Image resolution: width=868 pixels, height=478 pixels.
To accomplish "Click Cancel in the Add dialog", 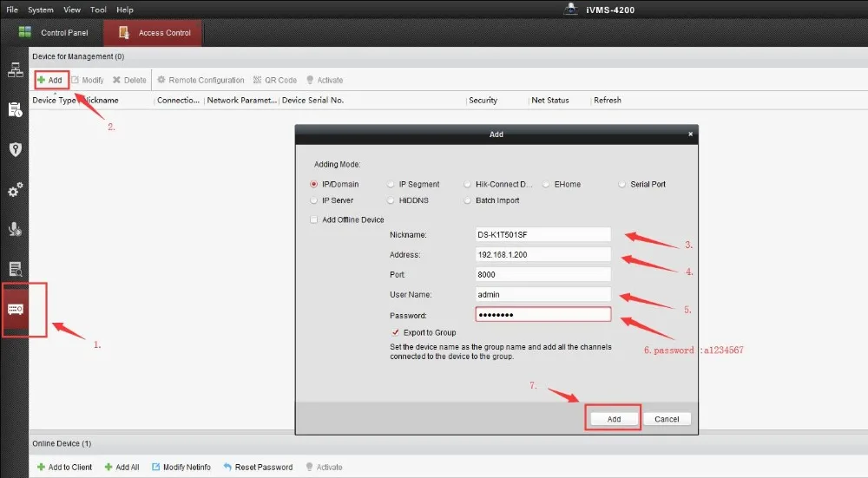I will tap(667, 419).
